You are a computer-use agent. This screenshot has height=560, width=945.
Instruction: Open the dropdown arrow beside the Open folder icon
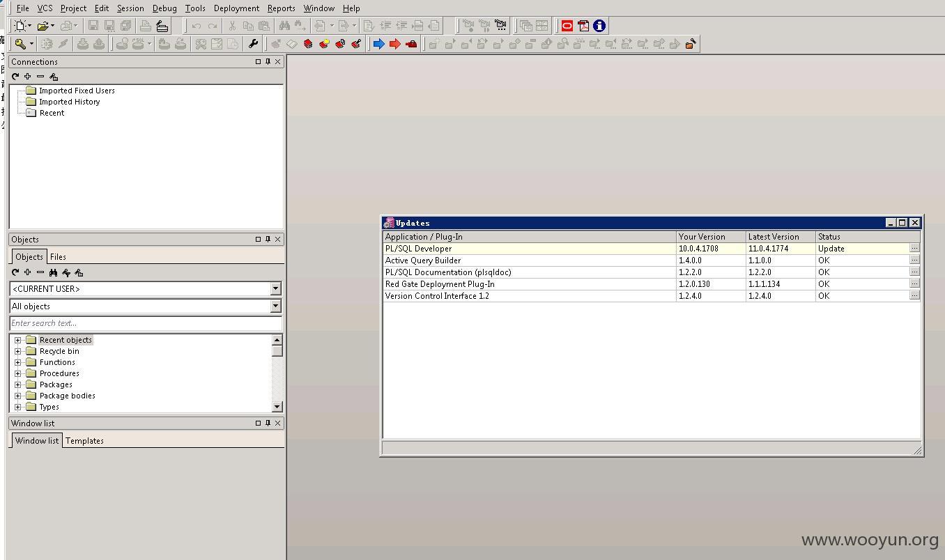coord(52,26)
